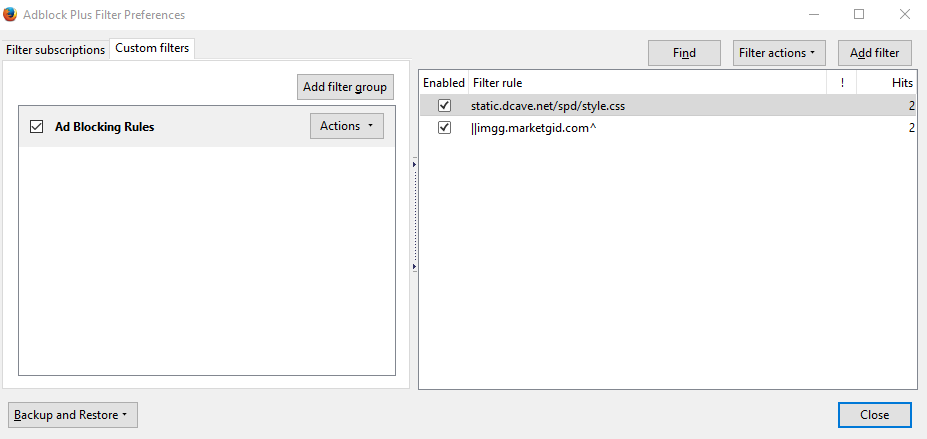Click the Firefox icon in the title bar
Viewport: 927px width, 439px height.
pyautogui.click(x=9, y=14)
